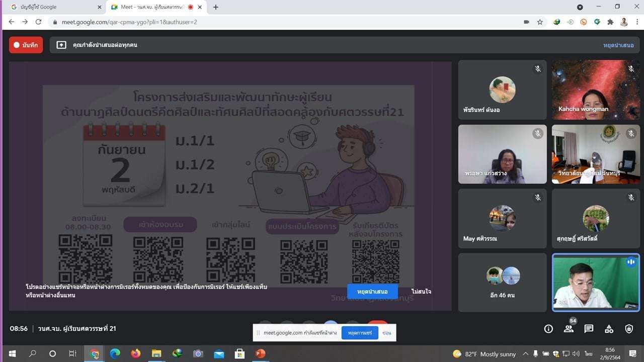
Task: Toggle bookmark star for this page
Action: point(540,22)
